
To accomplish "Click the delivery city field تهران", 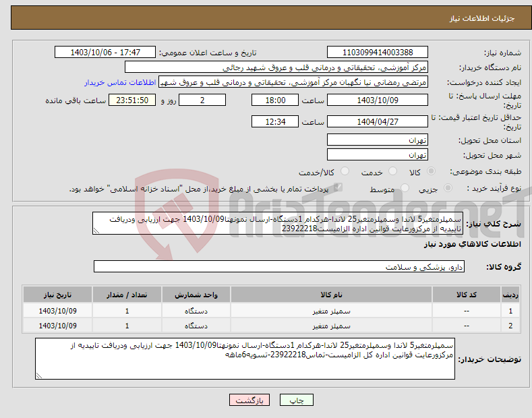I will tap(378, 154).
